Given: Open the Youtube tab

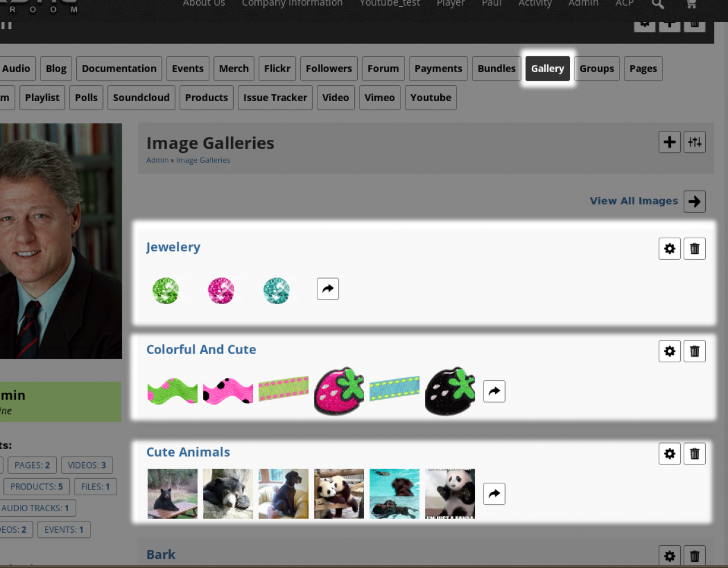Looking at the screenshot, I should tap(431, 98).
